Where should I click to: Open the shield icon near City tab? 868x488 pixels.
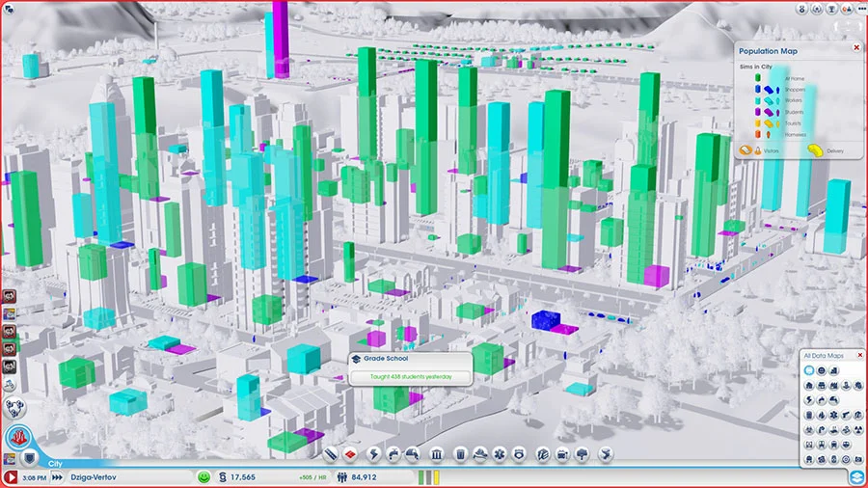(29, 459)
